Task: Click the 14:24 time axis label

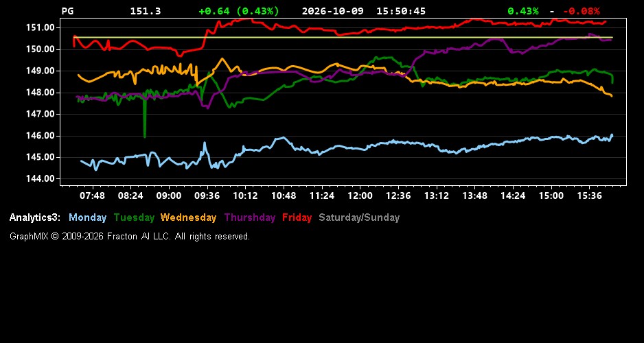Action: click(513, 196)
